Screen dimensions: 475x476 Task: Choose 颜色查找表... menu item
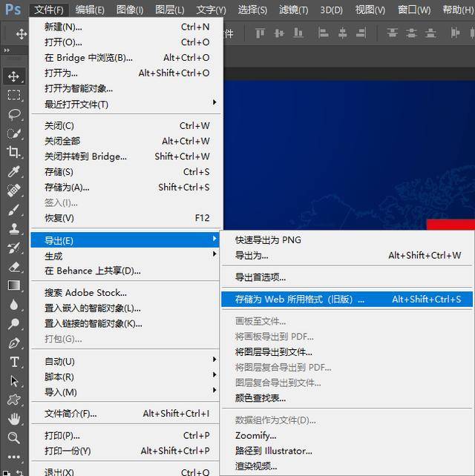[347, 398]
